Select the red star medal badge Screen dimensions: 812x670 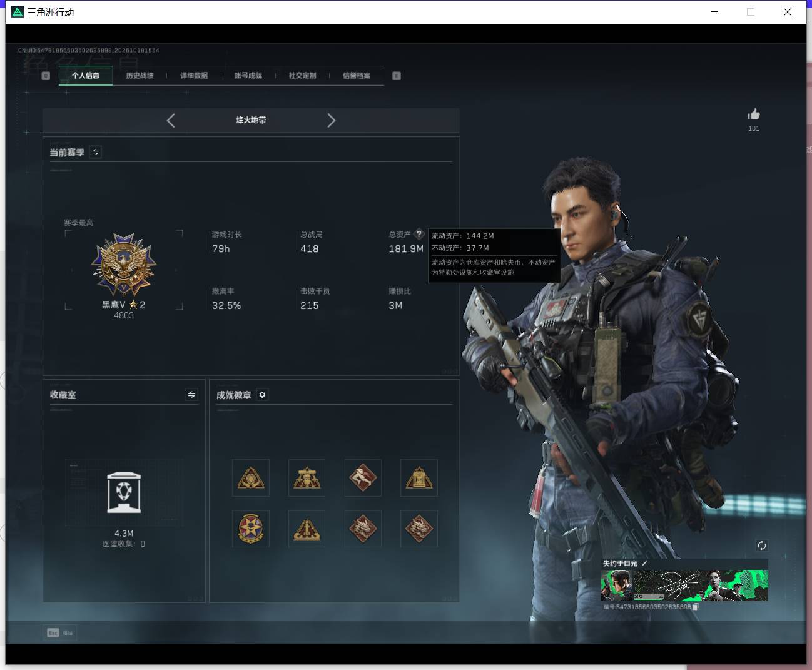coord(251,529)
